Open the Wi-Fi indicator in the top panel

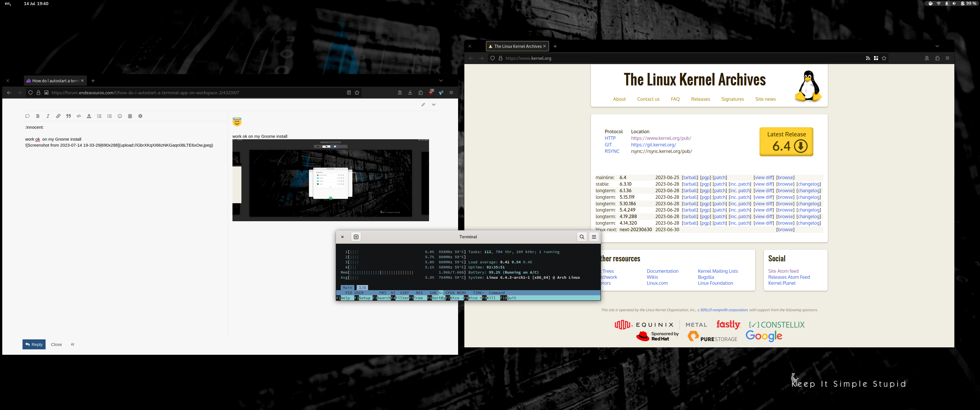938,3
